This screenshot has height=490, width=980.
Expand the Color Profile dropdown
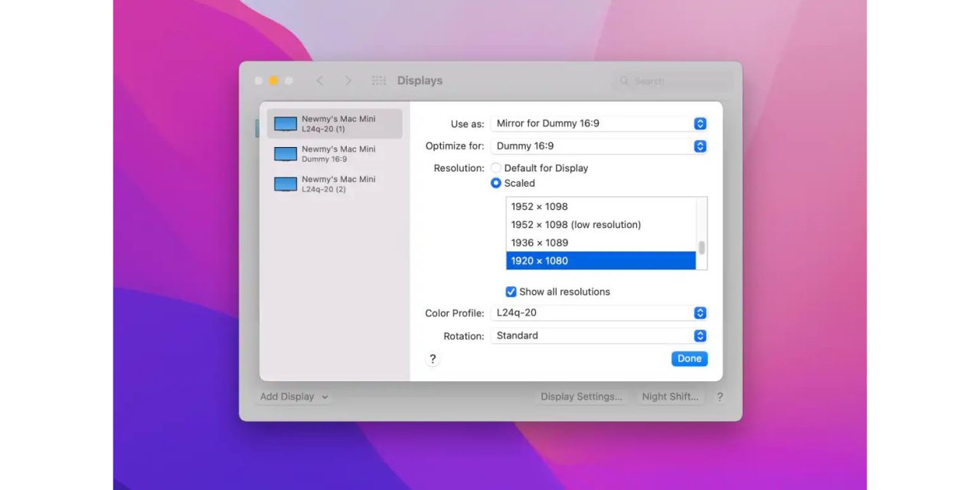coord(598,313)
